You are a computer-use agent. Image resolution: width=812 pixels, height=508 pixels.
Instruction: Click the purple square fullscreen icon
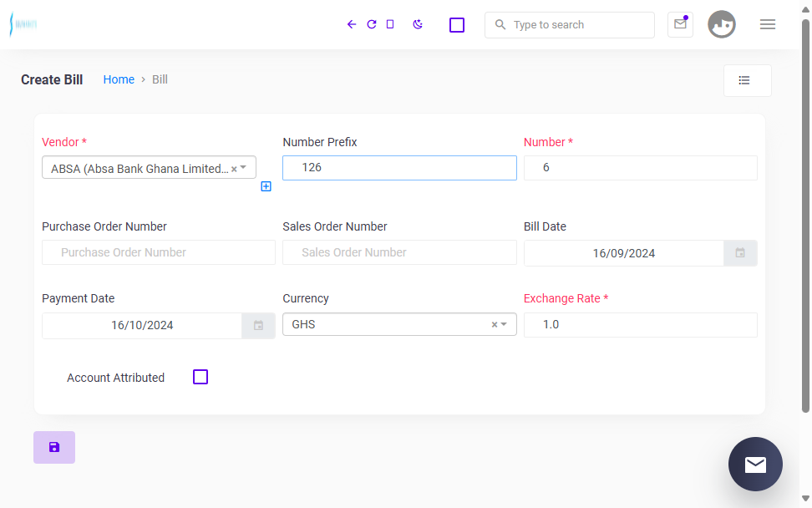click(x=457, y=25)
